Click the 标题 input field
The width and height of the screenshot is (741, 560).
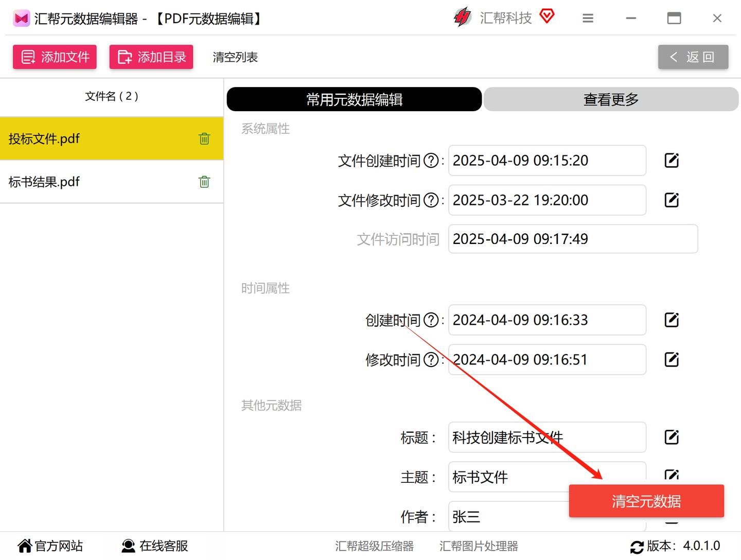tap(547, 437)
